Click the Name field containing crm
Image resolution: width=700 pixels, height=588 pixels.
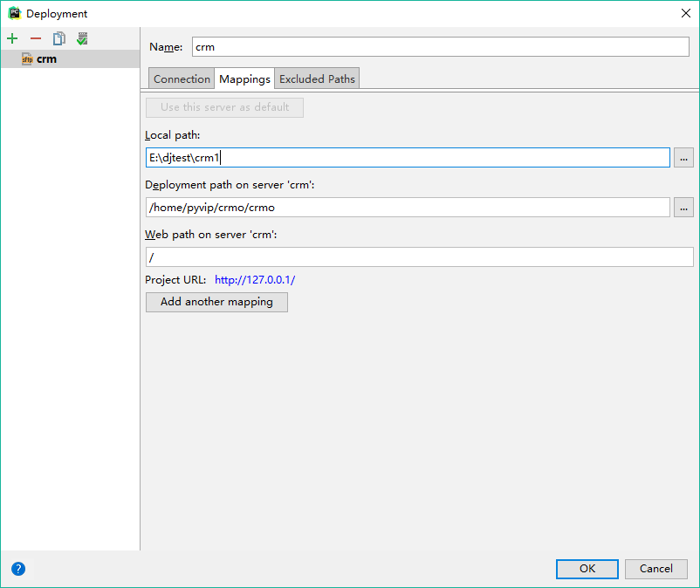[441, 47]
